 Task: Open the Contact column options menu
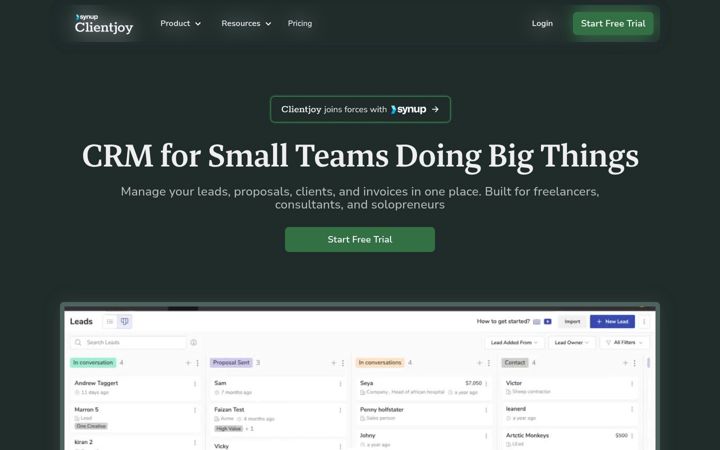pos(635,363)
